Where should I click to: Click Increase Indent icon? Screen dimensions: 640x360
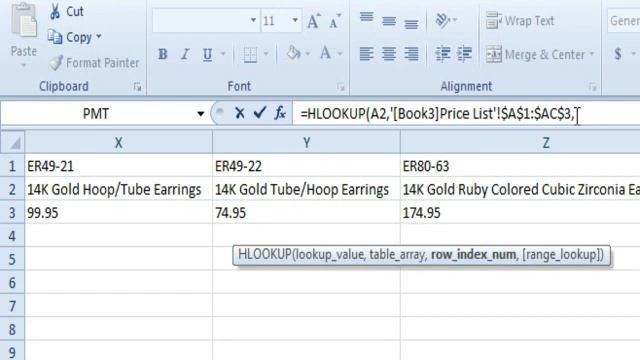pos(464,53)
